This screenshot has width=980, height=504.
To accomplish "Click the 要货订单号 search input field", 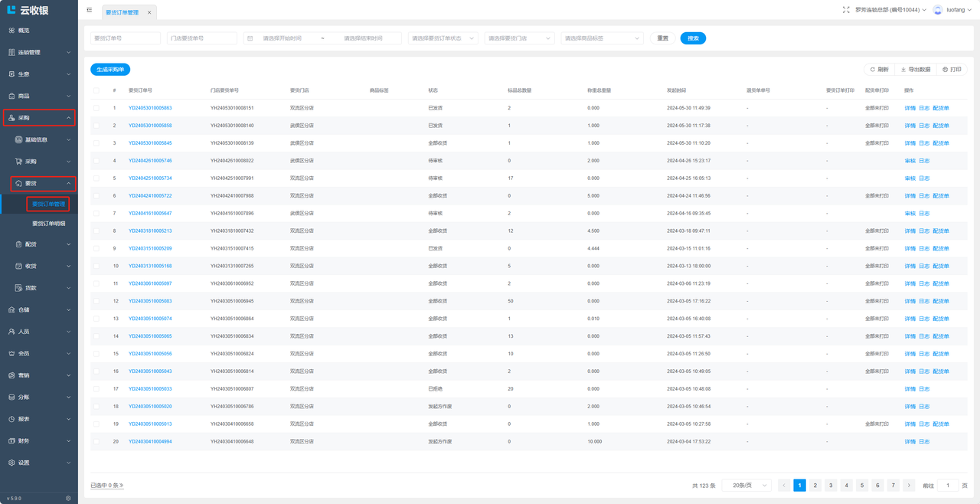I will pos(126,38).
